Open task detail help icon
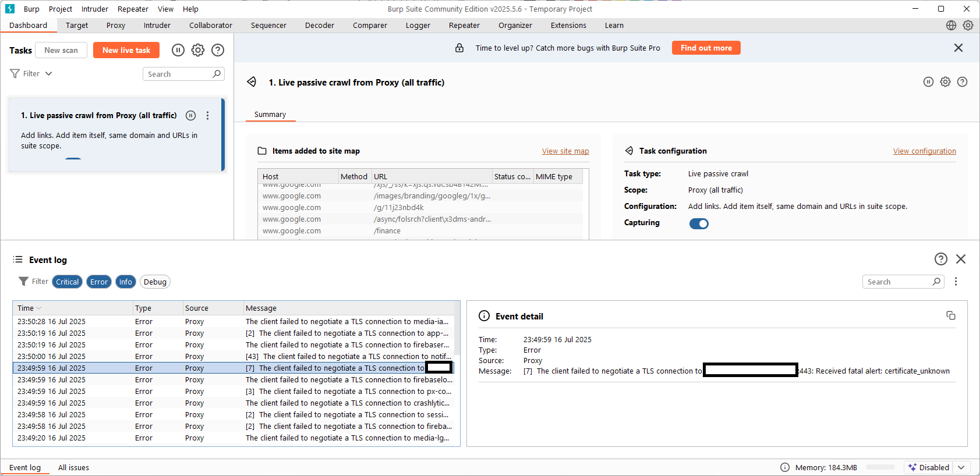This screenshot has height=476, width=980. point(962,82)
